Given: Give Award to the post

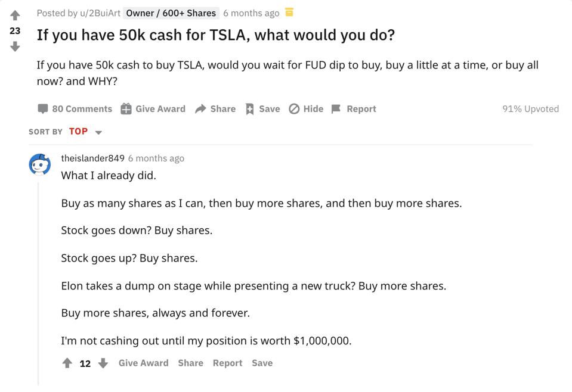Looking at the screenshot, I should 153,109.
